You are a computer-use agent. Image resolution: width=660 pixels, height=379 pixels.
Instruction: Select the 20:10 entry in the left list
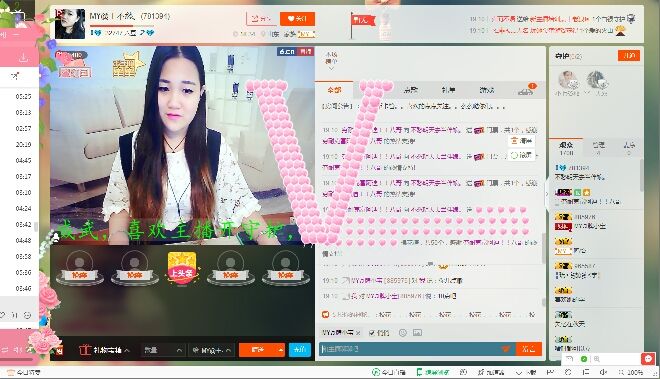click(23, 144)
